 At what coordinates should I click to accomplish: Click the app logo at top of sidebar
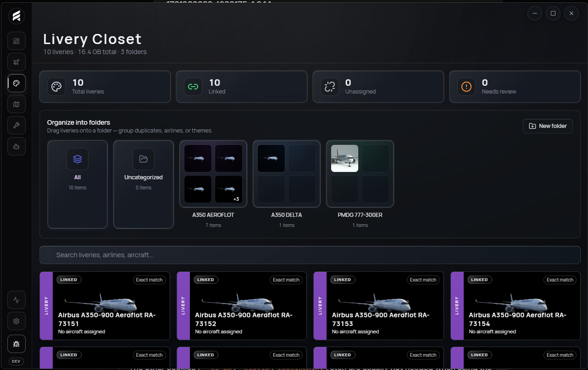(17, 17)
